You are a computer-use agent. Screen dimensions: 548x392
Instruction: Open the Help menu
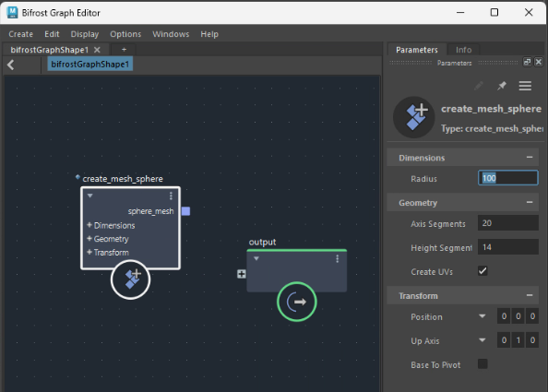click(x=209, y=34)
